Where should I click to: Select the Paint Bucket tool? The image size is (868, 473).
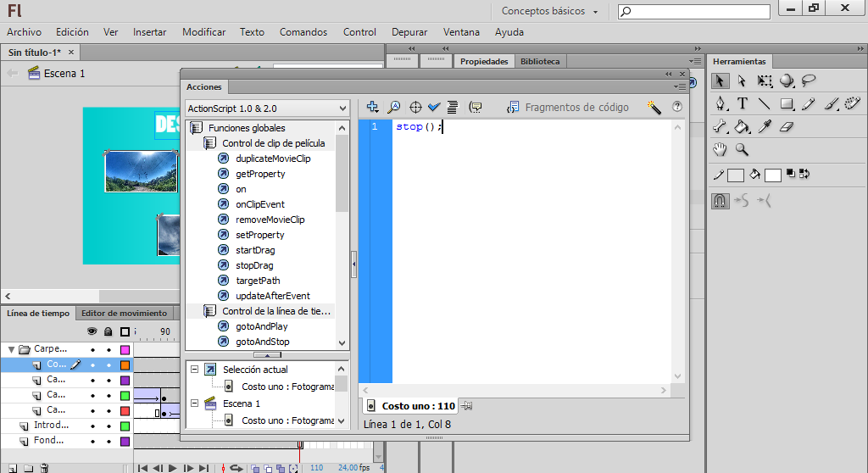coord(742,127)
